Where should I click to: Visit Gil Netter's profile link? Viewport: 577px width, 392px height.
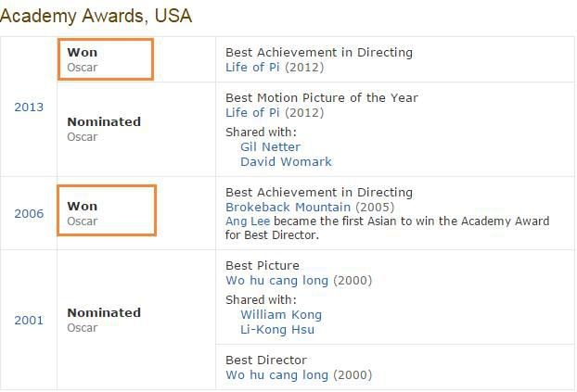[x=271, y=146]
